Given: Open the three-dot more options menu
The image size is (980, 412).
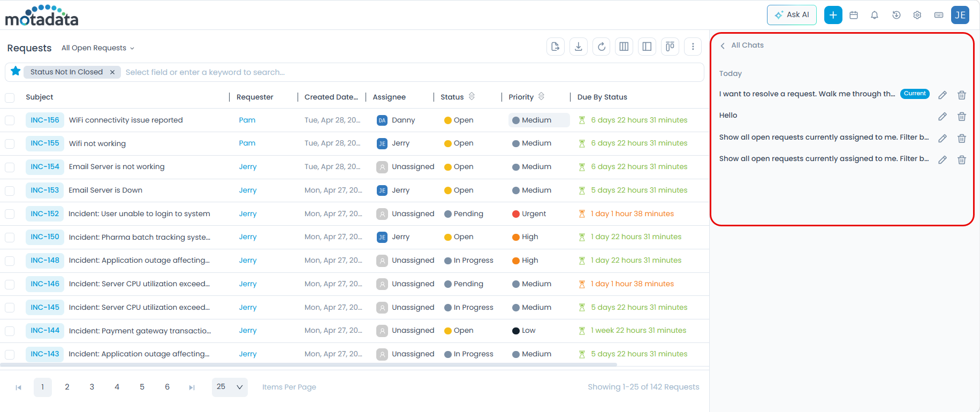Looking at the screenshot, I should pyautogui.click(x=693, y=47).
